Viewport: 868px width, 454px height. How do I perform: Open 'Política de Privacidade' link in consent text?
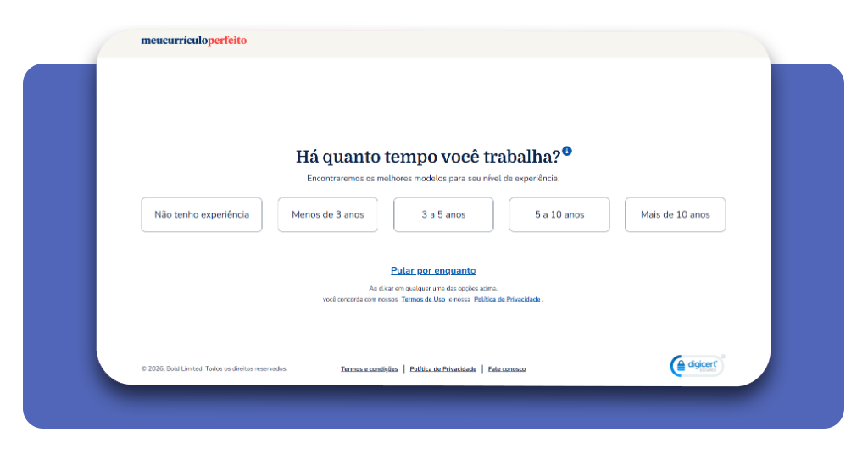pos(507,299)
